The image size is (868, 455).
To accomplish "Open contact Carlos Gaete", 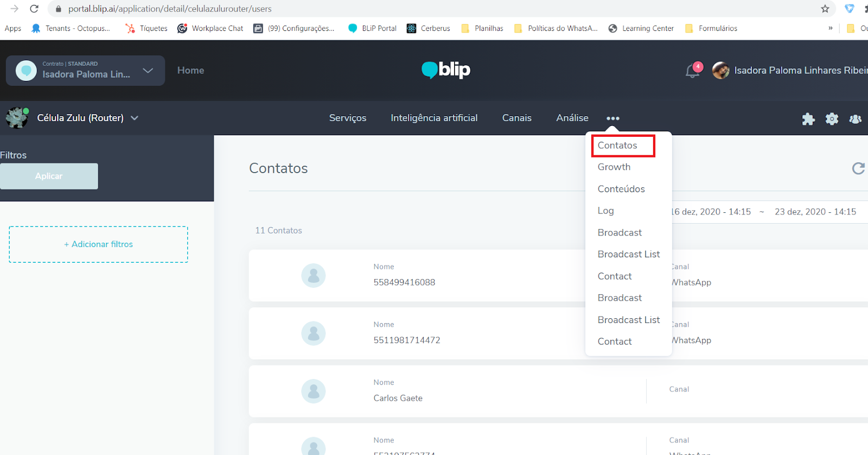I will (x=558, y=391).
